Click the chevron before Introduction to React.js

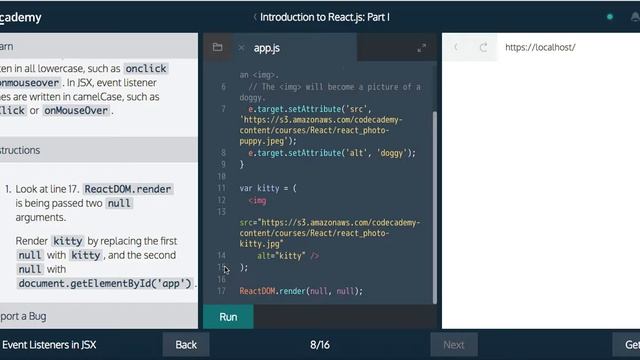255,17
